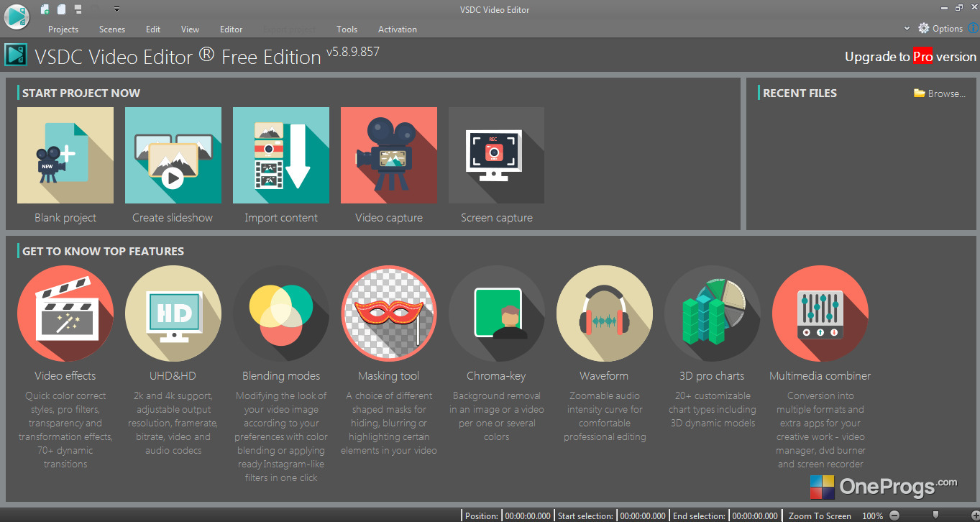The width and height of the screenshot is (980, 522).
Task: Click the RECENT FILES heading
Action: pos(800,93)
